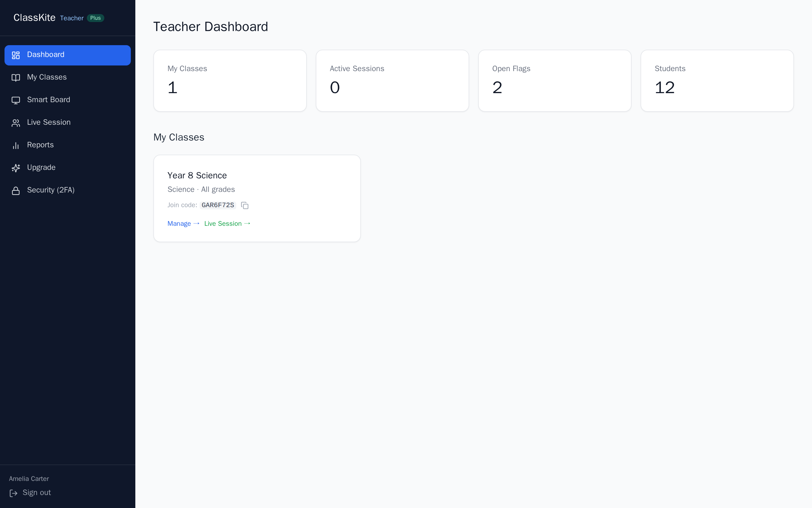Image resolution: width=812 pixels, height=508 pixels.
Task: Click the Open Flags stat card
Action: [x=555, y=81]
